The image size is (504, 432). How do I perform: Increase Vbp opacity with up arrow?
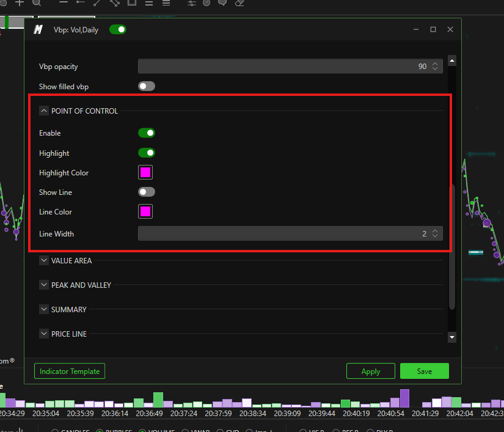(x=435, y=64)
